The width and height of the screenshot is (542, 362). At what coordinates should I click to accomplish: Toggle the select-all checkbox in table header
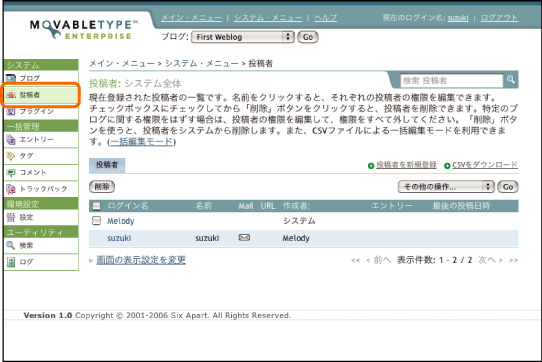(x=96, y=206)
